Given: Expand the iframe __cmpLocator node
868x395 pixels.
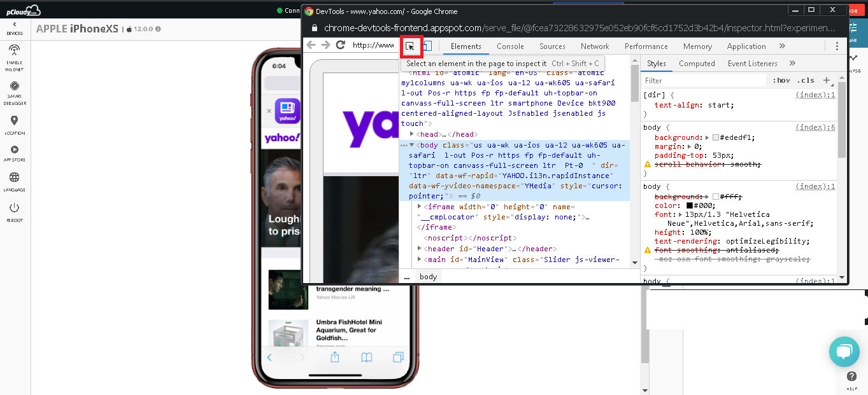Looking at the screenshot, I should tap(420, 206).
